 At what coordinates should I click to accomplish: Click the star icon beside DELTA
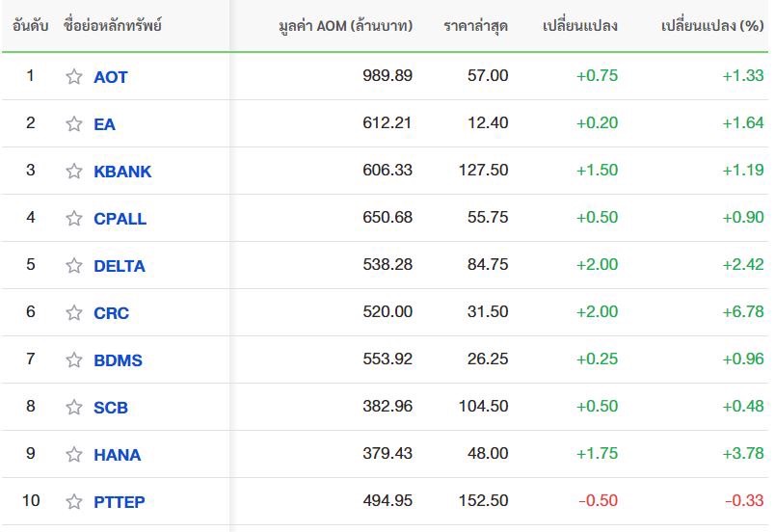tap(74, 266)
